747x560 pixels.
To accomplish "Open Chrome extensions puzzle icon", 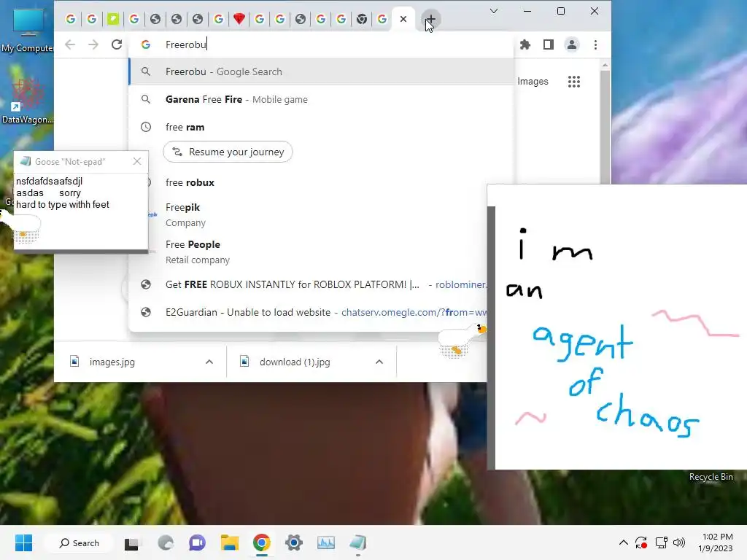I will click(525, 44).
